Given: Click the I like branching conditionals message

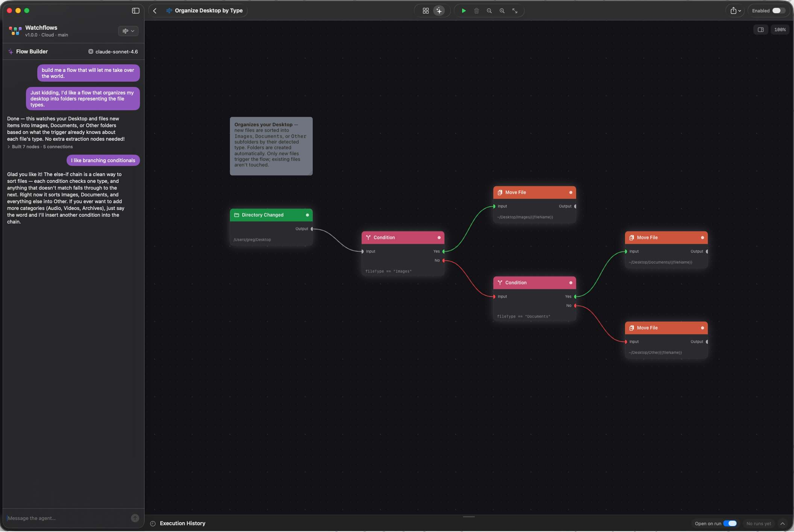Looking at the screenshot, I should (103, 160).
